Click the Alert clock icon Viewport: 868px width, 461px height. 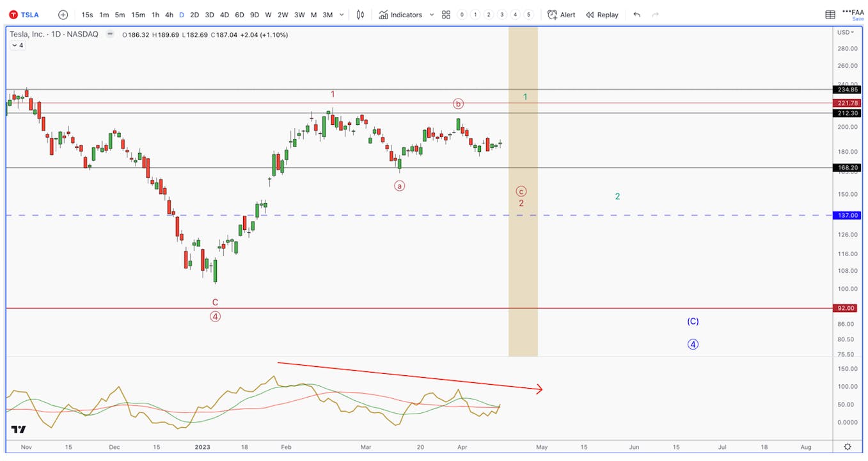(x=552, y=15)
